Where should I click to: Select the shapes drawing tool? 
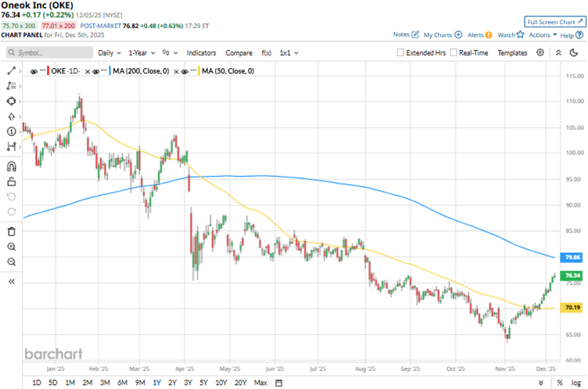[x=11, y=102]
